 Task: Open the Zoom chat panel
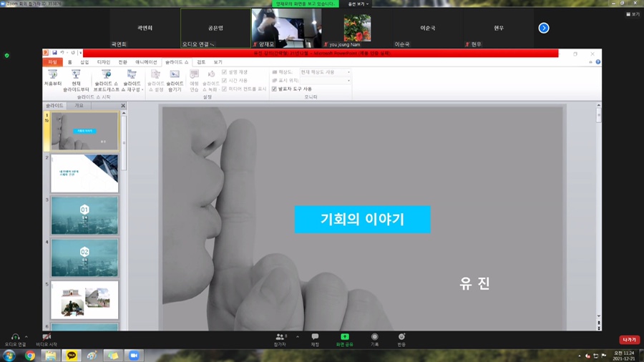click(315, 339)
